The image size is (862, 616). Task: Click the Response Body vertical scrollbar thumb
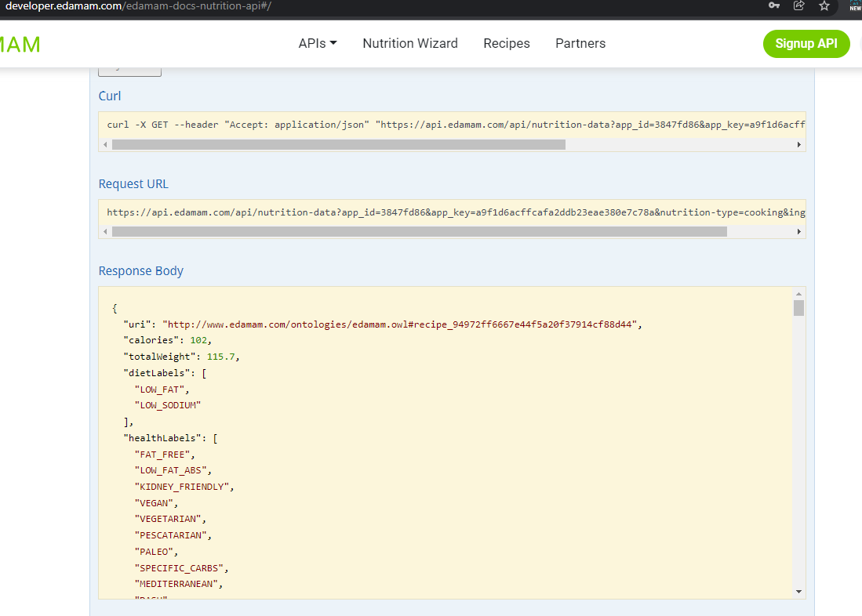point(798,308)
